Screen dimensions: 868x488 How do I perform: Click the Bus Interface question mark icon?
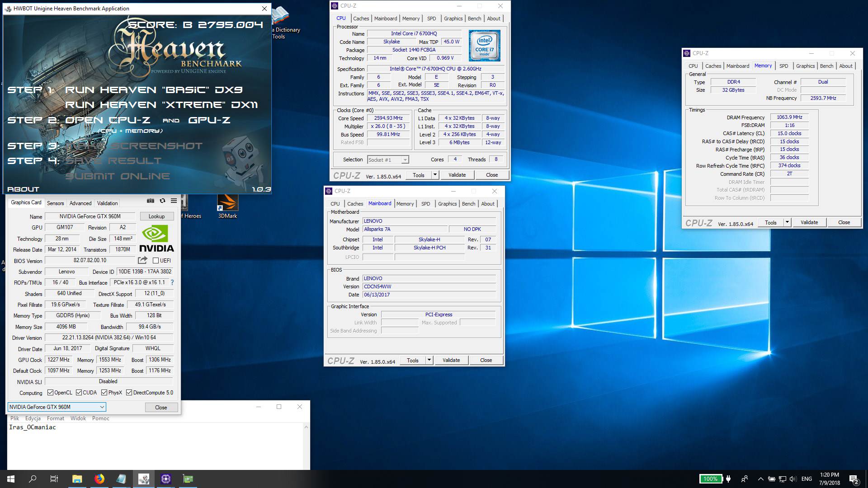[172, 282]
